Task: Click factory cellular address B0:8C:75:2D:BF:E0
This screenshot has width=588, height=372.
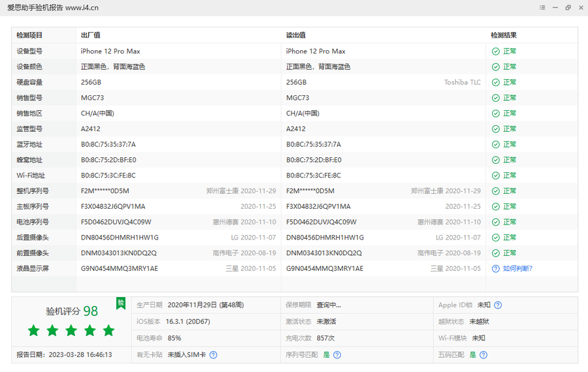Action: (108, 160)
